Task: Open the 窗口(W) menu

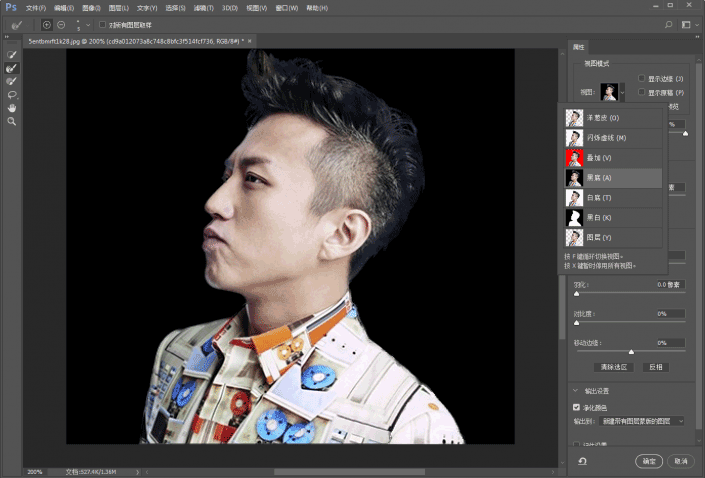Action: [x=286, y=8]
